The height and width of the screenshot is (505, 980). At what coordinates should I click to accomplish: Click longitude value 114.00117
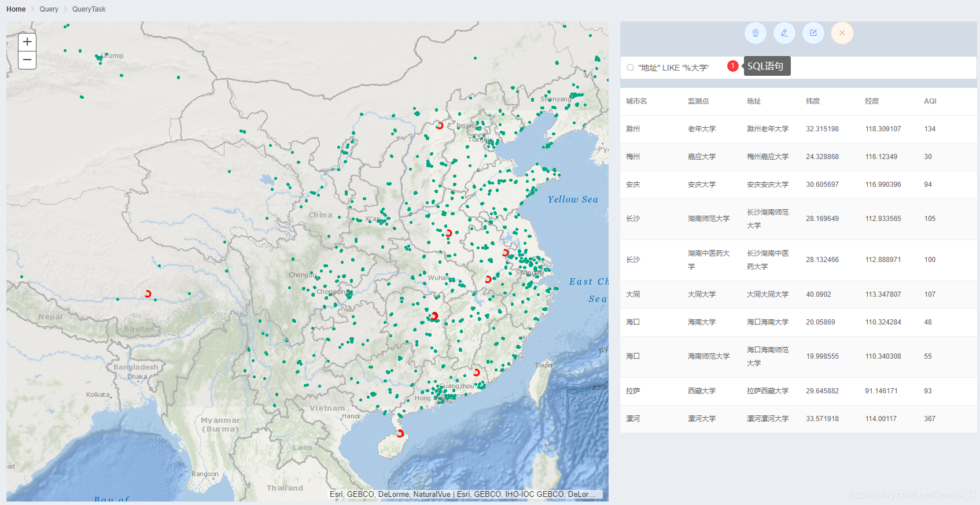coord(880,419)
